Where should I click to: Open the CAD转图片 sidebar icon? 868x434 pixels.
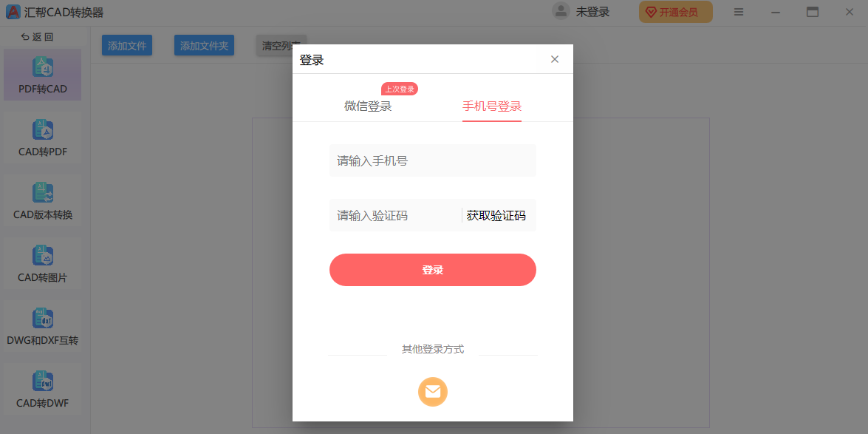pos(43,255)
